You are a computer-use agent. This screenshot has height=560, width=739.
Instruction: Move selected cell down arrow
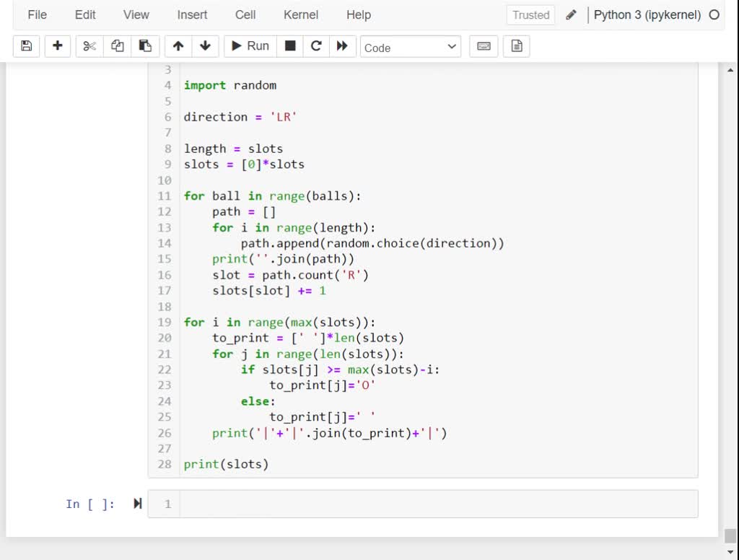click(x=205, y=46)
